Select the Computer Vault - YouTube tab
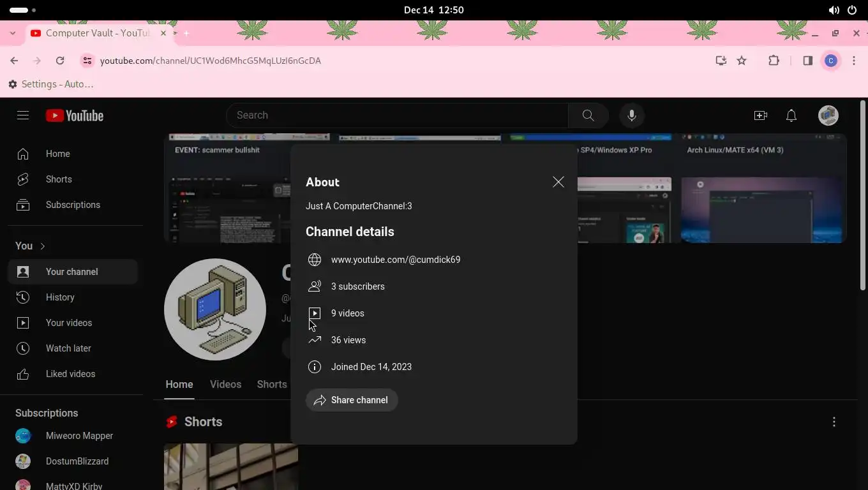868x490 pixels. coord(98,33)
